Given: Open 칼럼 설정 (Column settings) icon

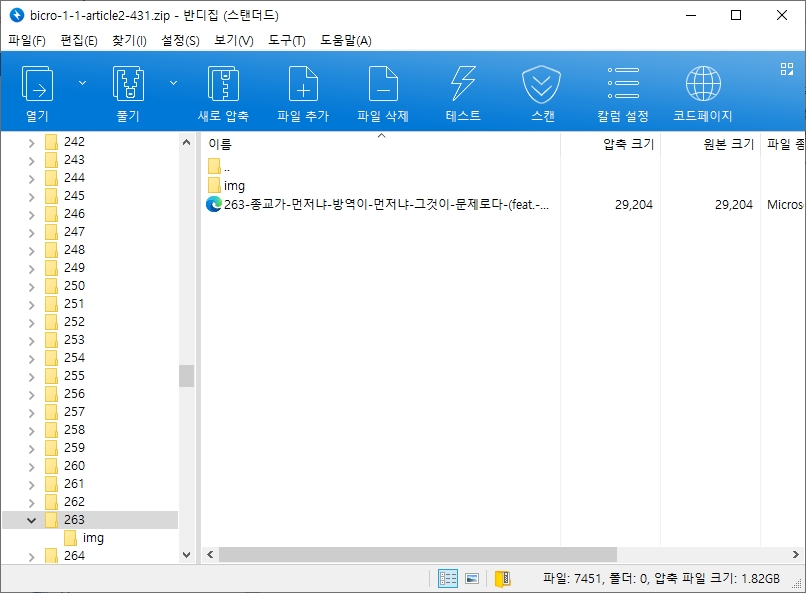Looking at the screenshot, I should pos(622,83).
